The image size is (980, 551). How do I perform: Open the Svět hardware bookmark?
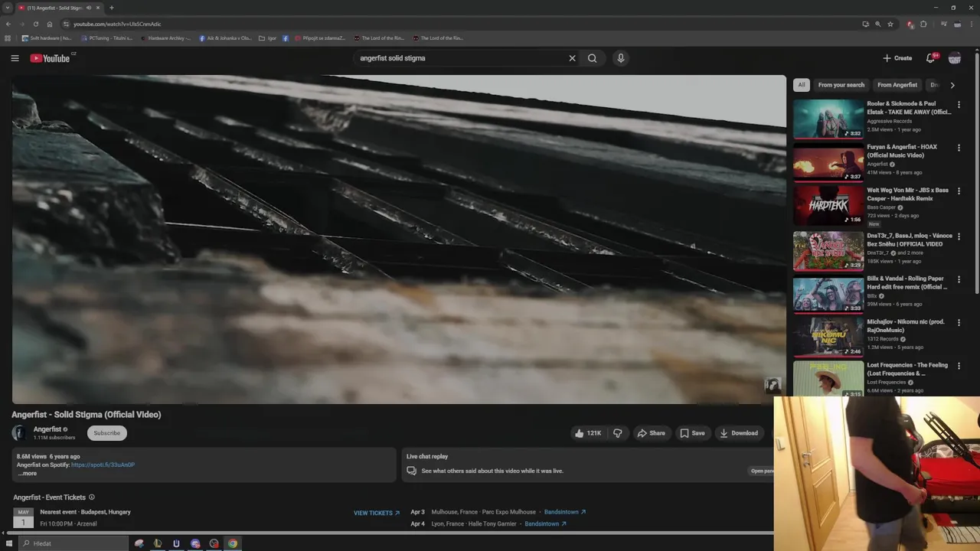tap(47, 38)
